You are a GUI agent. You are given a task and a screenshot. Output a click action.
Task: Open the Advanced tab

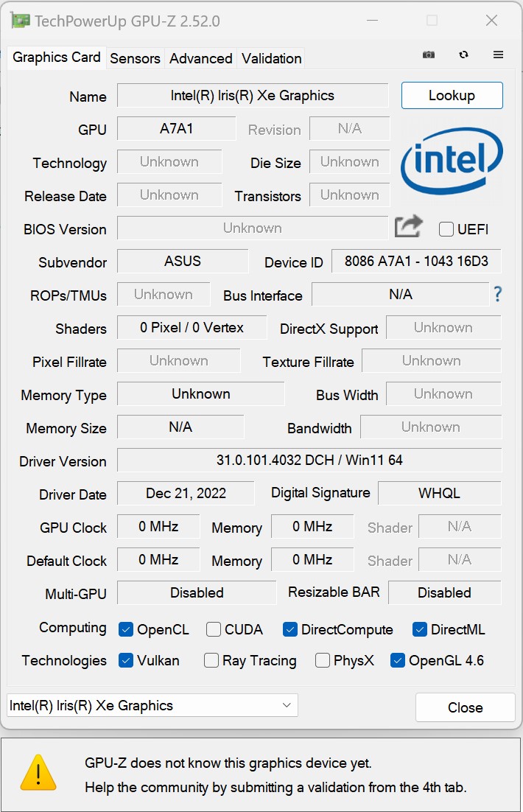[200, 58]
